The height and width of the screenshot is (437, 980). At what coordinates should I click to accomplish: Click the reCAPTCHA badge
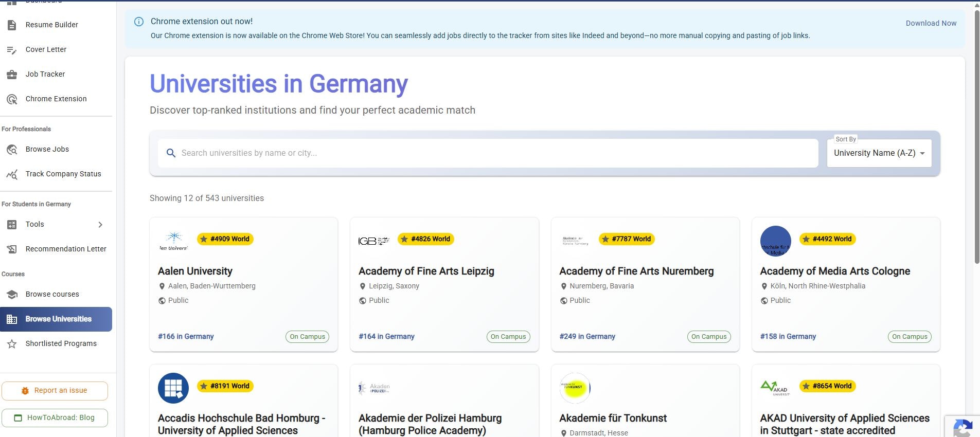click(x=963, y=426)
